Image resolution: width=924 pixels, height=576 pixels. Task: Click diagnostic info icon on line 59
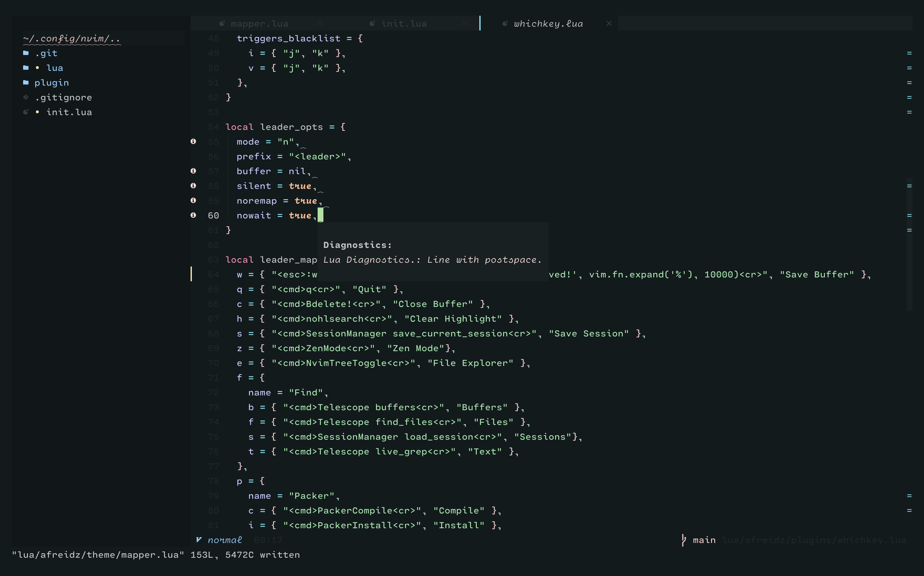point(193,200)
